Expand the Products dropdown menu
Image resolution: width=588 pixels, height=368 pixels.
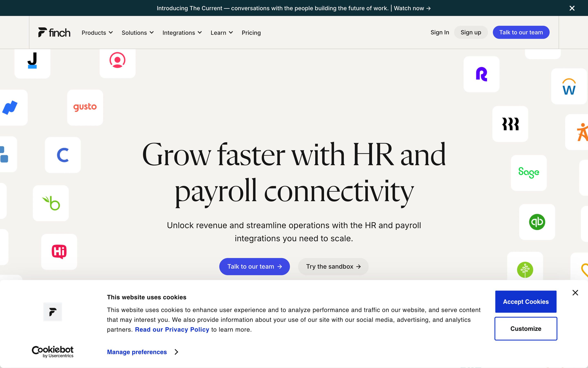(97, 33)
